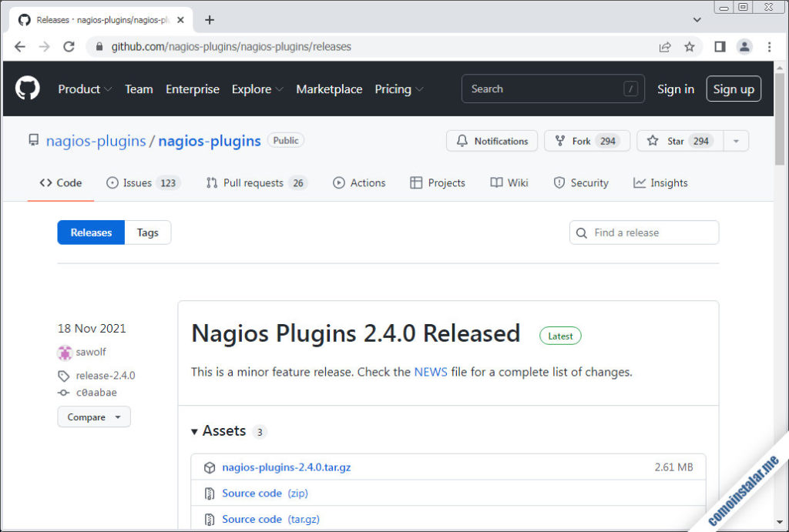Open the Product dropdown menu
789x532 pixels.
click(84, 89)
